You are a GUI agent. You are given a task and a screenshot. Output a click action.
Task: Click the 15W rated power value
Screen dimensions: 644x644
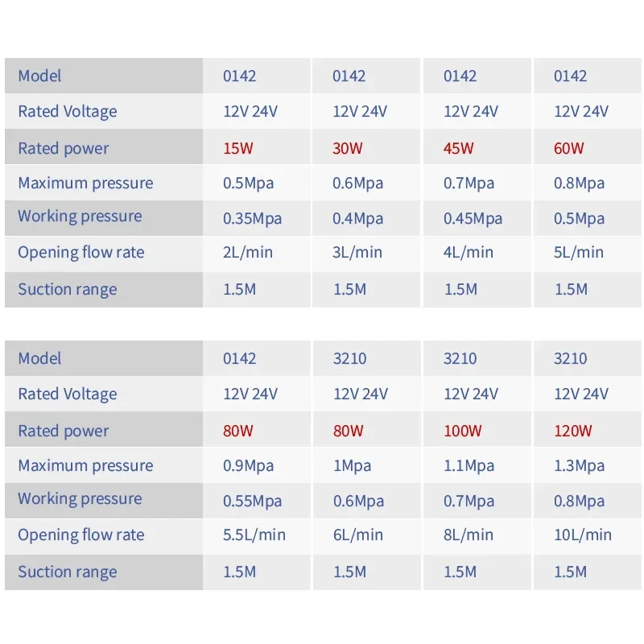click(237, 148)
